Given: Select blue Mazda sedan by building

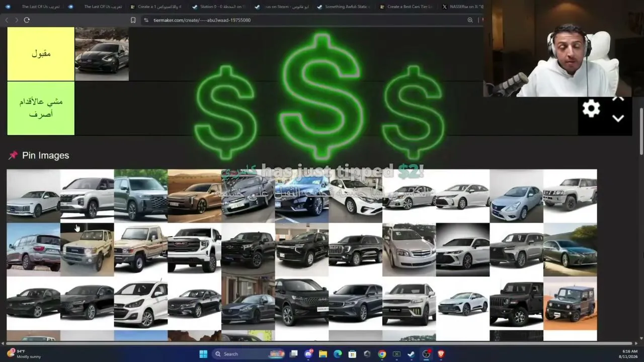Looking at the screenshot, I should coord(248,303).
